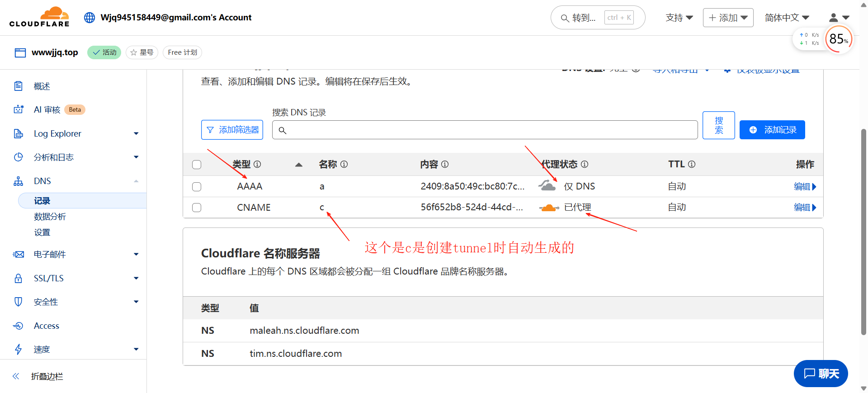The height and width of the screenshot is (393, 868).
Task: Collapse the DNS section
Action: [x=136, y=181]
